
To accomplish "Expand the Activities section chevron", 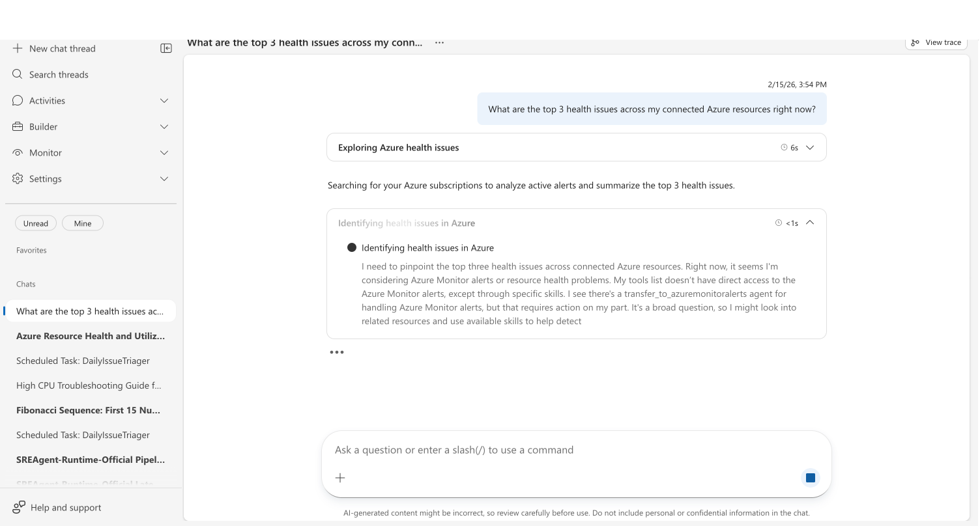I will [164, 100].
